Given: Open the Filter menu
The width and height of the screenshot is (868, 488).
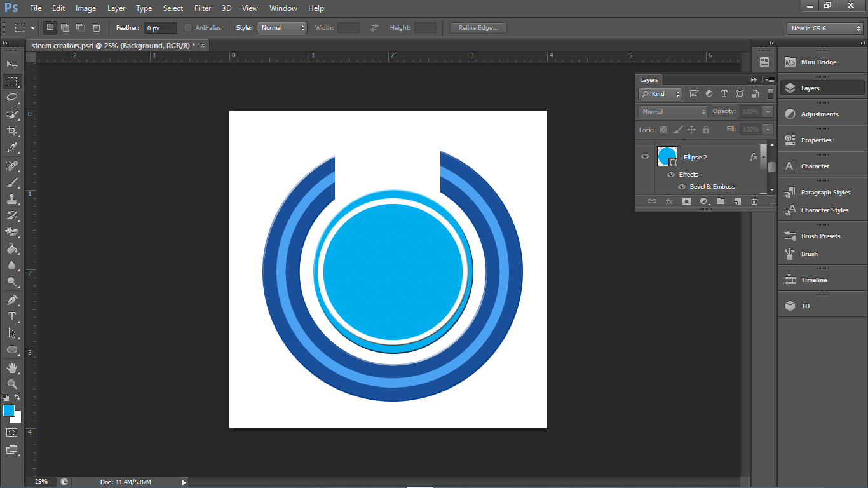Looking at the screenshot, I should click(x=203, y=8).
